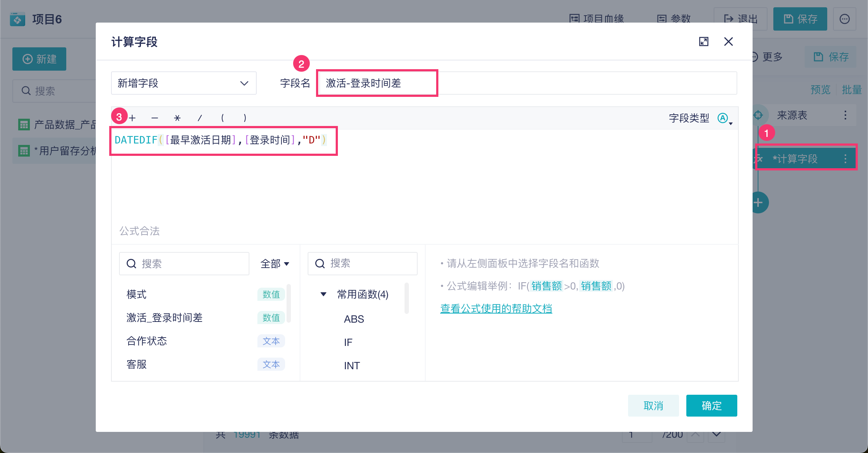
Task: Expand the calculated field dialog to fullscreen
Action: point(703,42)
